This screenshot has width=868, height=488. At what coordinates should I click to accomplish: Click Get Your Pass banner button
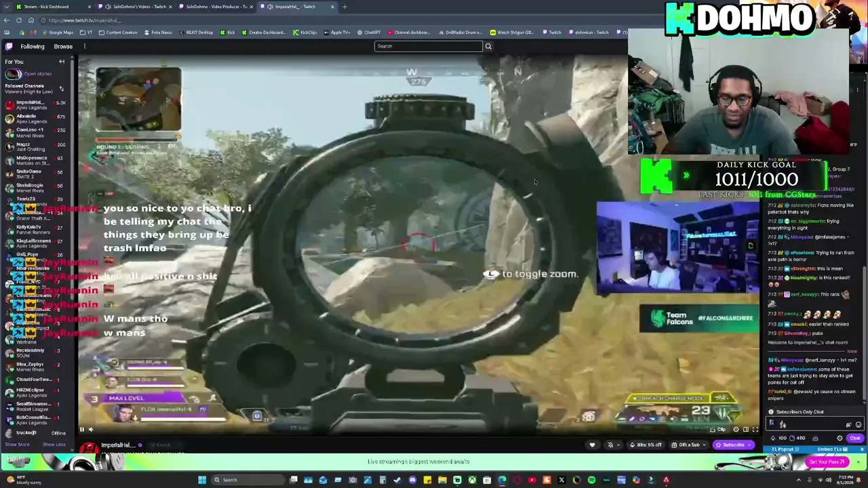click(827, 462)
